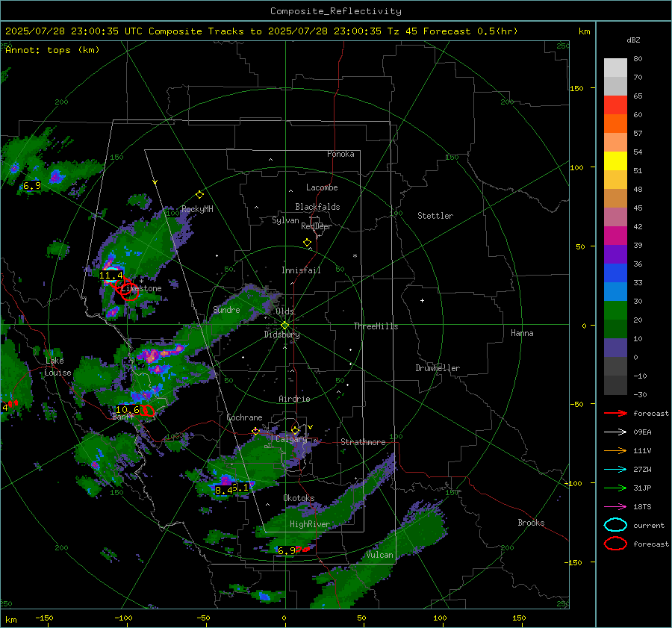672x628 pixels.
Task: Click the Ponoka city label
Action: 340,154
